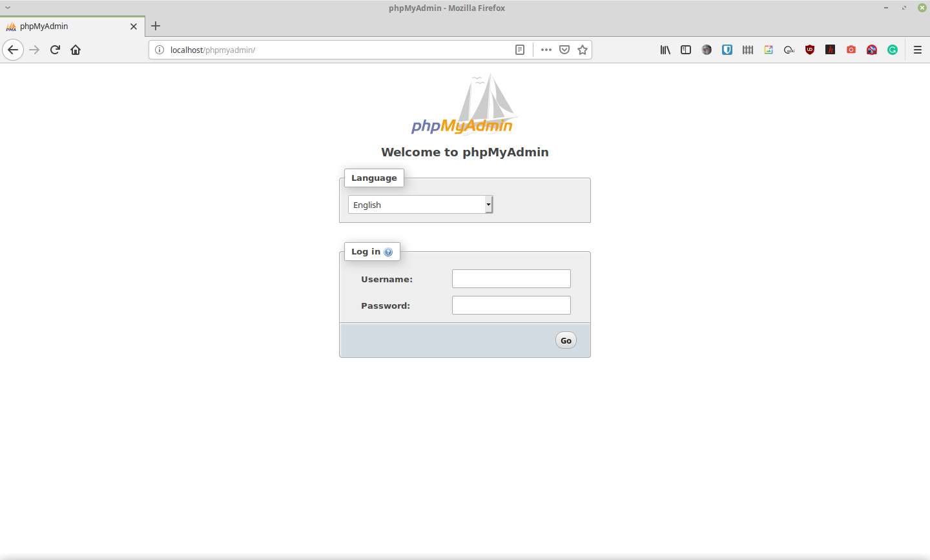Click the black and red 'h' extension
The image size is (930, 560).
[x=831, y=50]
